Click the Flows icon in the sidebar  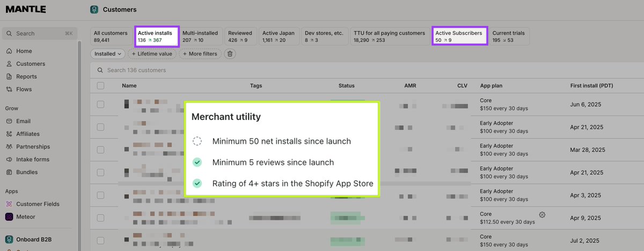9,89
